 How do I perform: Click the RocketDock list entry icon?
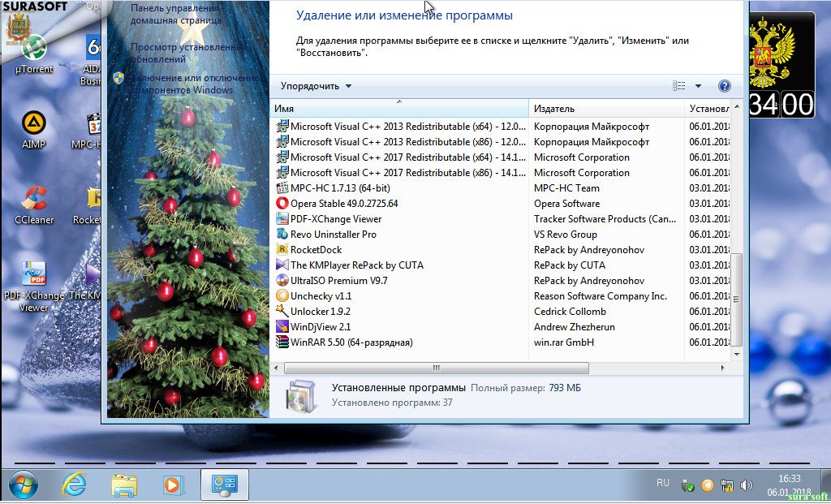pyautogui.click(x=282, y=250)
